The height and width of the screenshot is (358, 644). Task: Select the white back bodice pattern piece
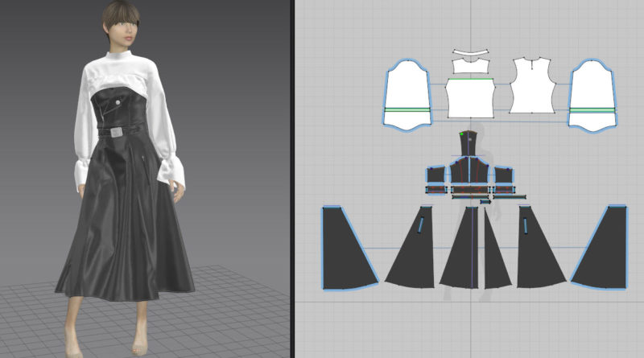coord(532,86)
